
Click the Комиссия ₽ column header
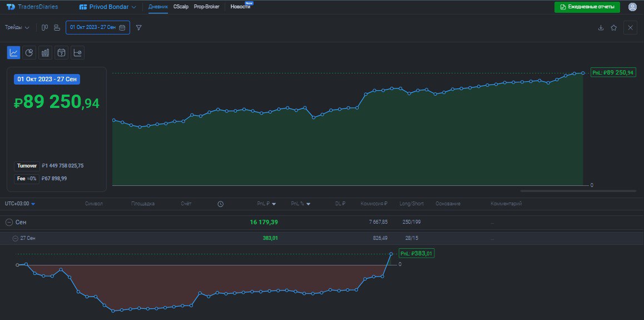(x=374, y=204)
